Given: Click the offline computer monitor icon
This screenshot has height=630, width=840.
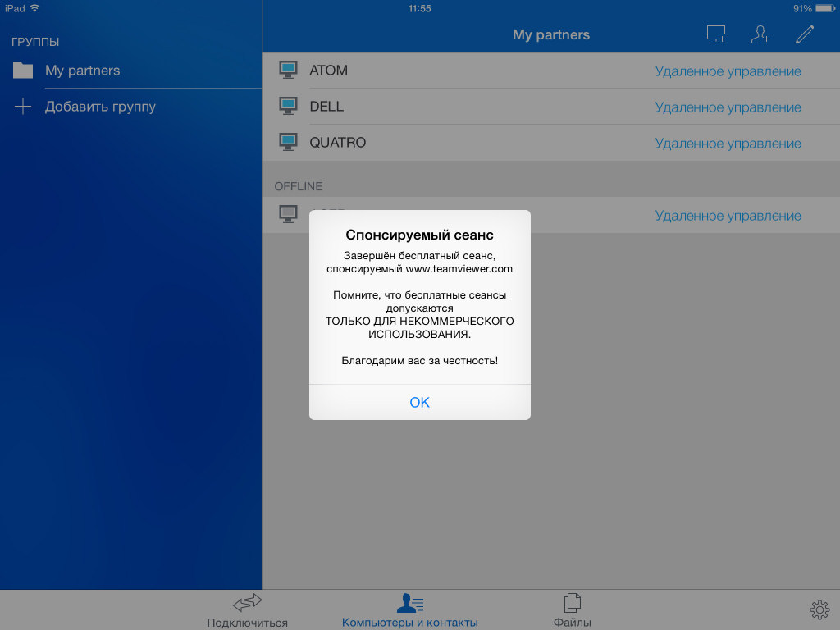Looking at the screenshot, I should [x=288, y=215].
